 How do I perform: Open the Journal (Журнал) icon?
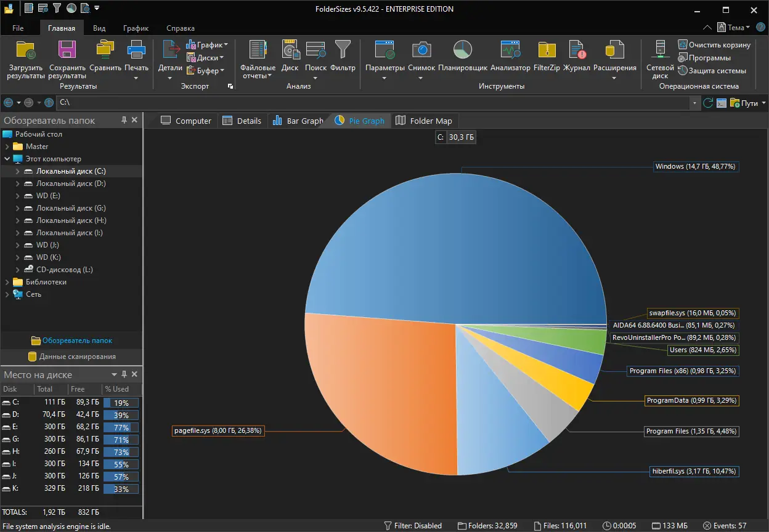[x=577, y=53]
